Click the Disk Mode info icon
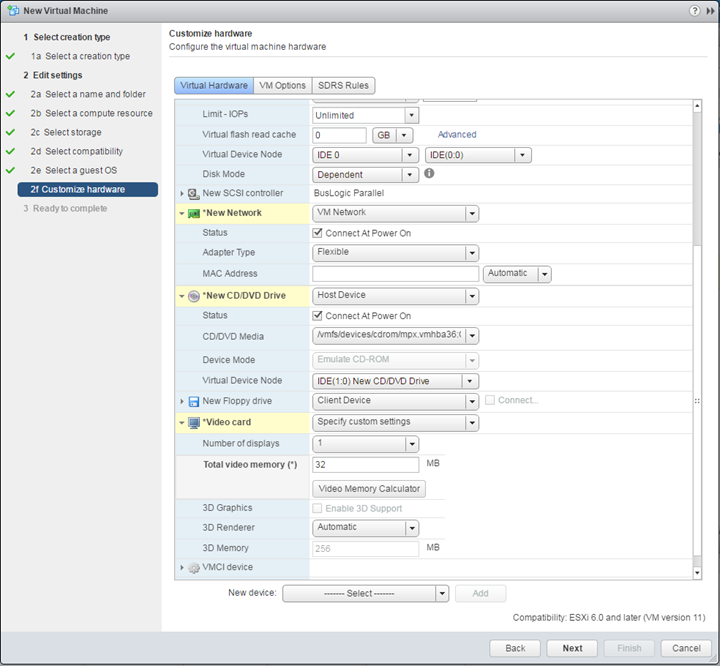This screenshot has width=720, height=666. click(429, 173)
